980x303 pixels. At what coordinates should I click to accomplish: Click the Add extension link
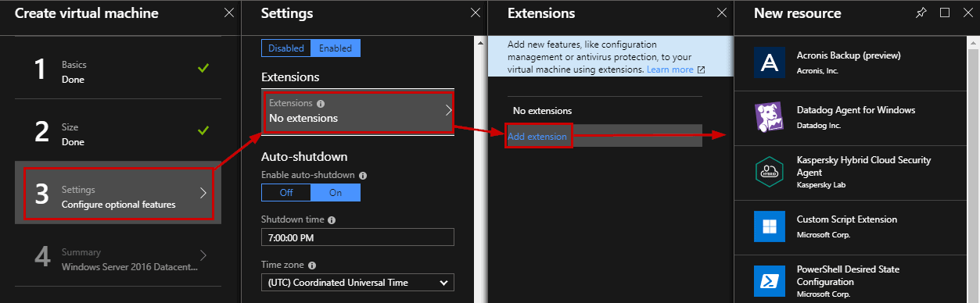[x=538, y=137]
